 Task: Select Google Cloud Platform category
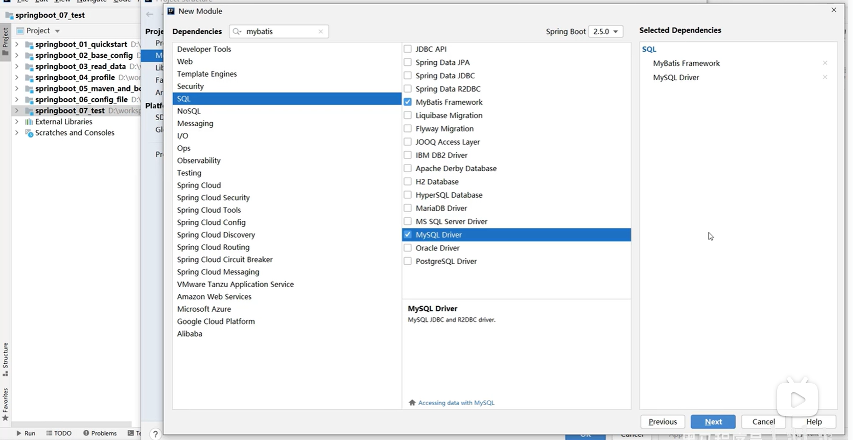click(287, 321)
